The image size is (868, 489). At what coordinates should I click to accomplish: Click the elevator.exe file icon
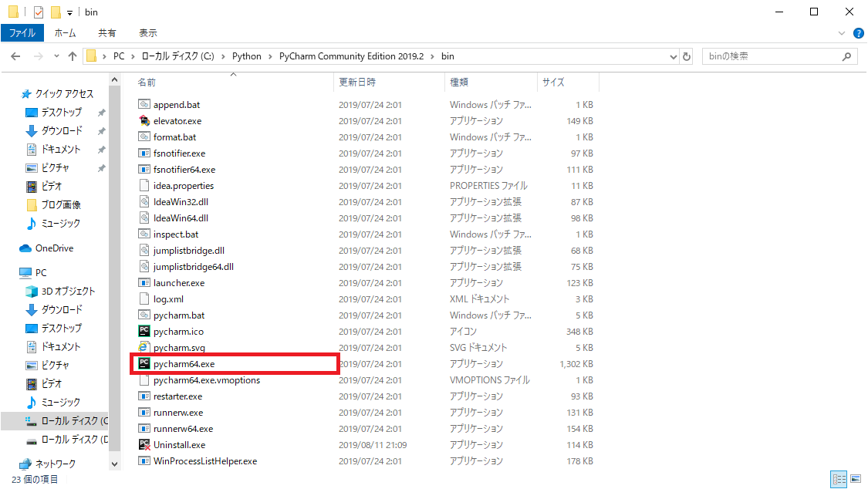[x=144, y=120]
